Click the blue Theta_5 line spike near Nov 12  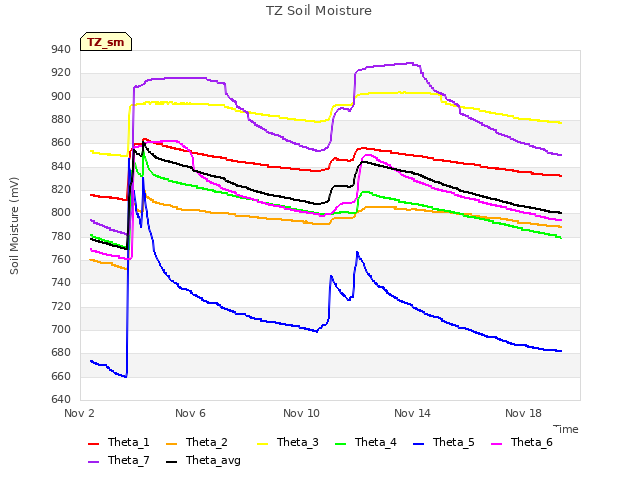click(357, 253)
